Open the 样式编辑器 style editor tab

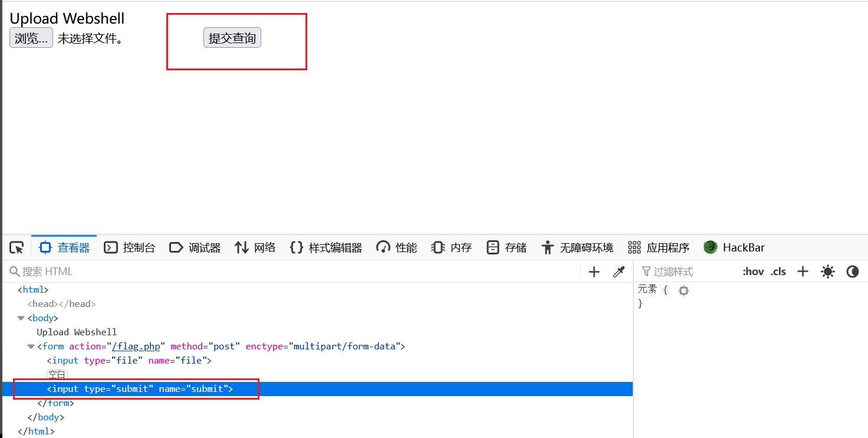[326, 247]
